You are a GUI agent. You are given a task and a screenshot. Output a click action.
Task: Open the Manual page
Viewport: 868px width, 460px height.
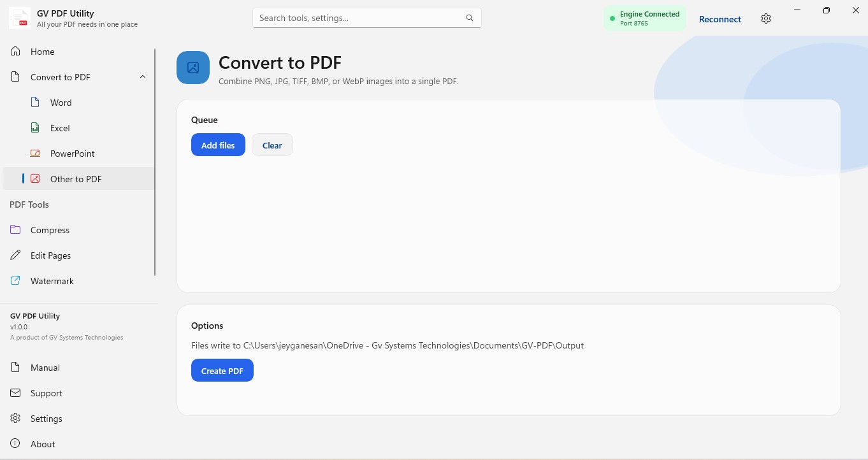79,367
